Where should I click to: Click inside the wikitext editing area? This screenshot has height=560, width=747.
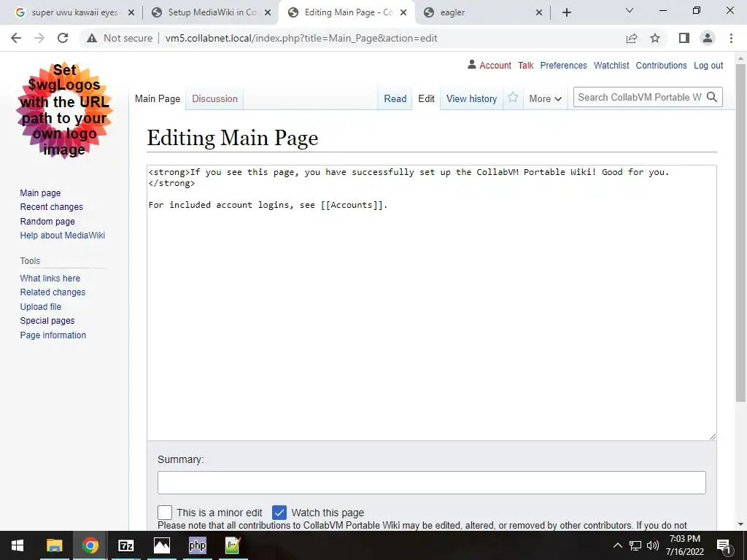[x=432, y=303]
